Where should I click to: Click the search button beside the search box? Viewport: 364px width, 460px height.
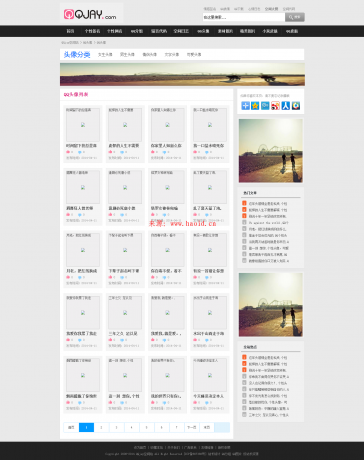[x=295, y=17]
